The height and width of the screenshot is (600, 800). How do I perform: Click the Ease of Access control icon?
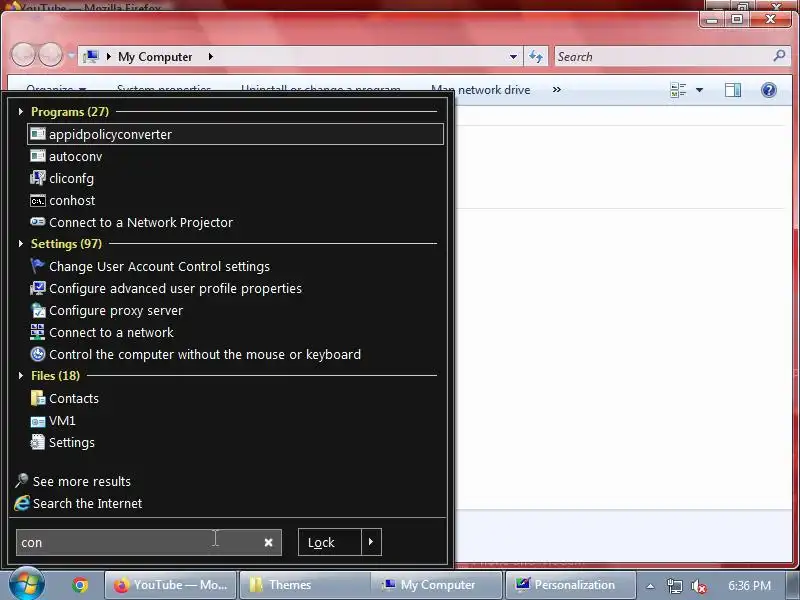[38, 354]
